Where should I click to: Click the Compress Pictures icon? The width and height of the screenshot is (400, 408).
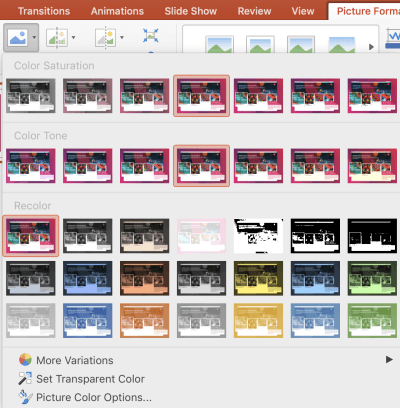tap(151, 36)
